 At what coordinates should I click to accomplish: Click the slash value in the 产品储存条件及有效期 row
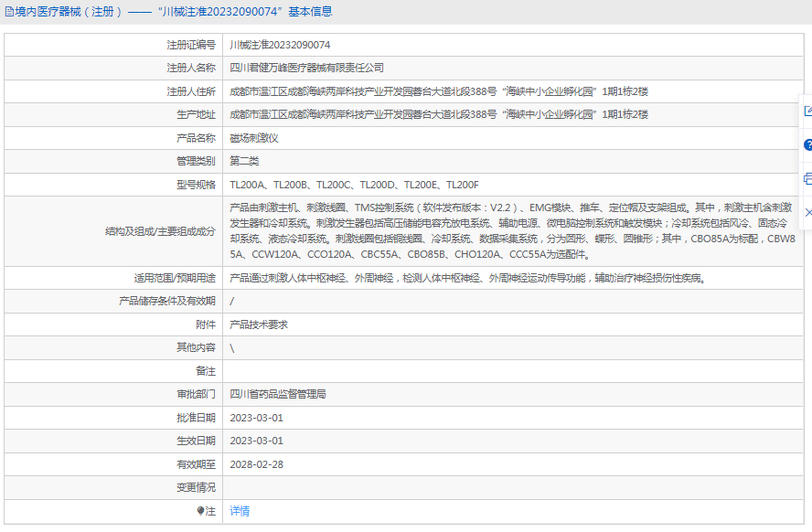tap(232, 301)
